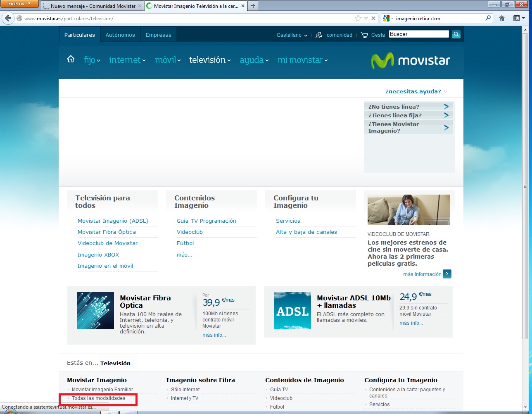Open a new tab with plus button
The image size is (532, 414).
click(x=253, y=6)
